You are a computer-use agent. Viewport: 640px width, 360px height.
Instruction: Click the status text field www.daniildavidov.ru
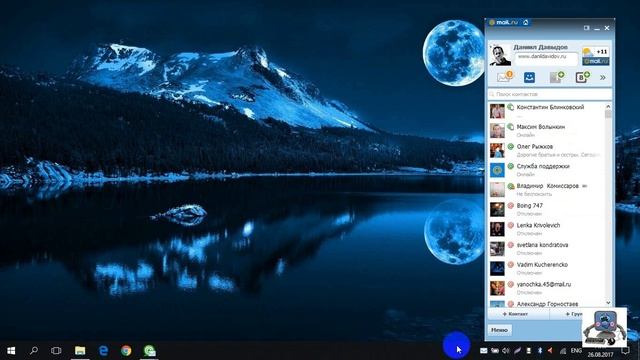[x=546, y=58]
